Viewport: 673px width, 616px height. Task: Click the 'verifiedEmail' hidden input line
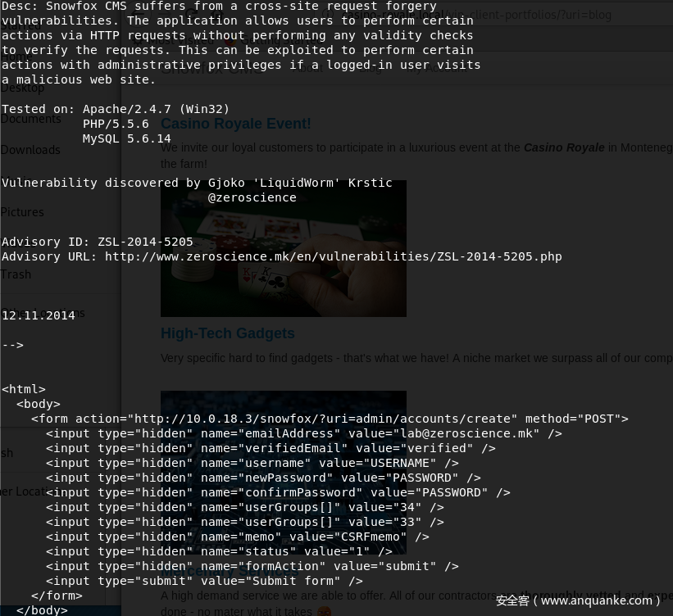[271, 448]
